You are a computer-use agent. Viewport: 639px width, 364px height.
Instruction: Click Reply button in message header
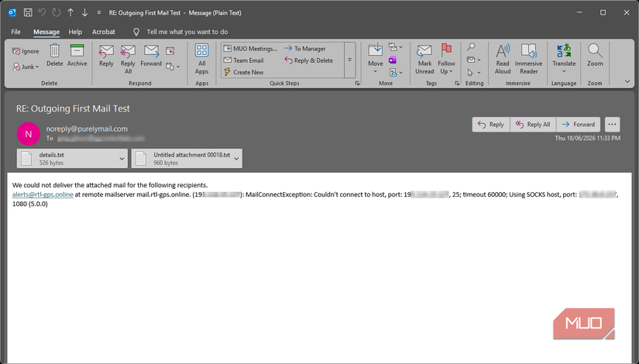click(491, 125)
